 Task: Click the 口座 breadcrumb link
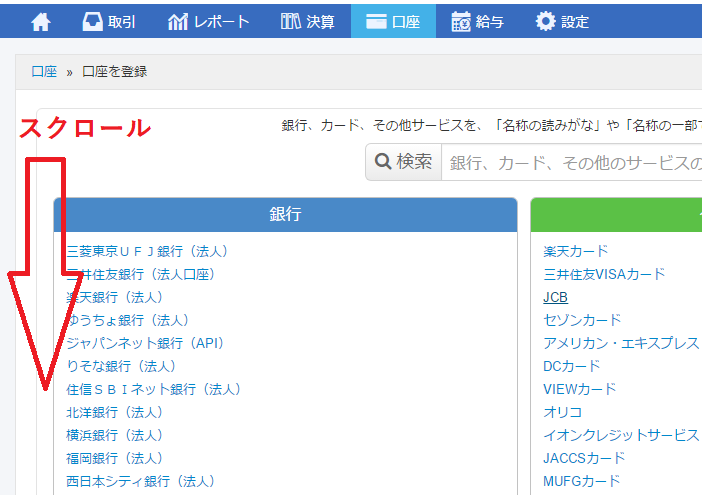point(44,72)
